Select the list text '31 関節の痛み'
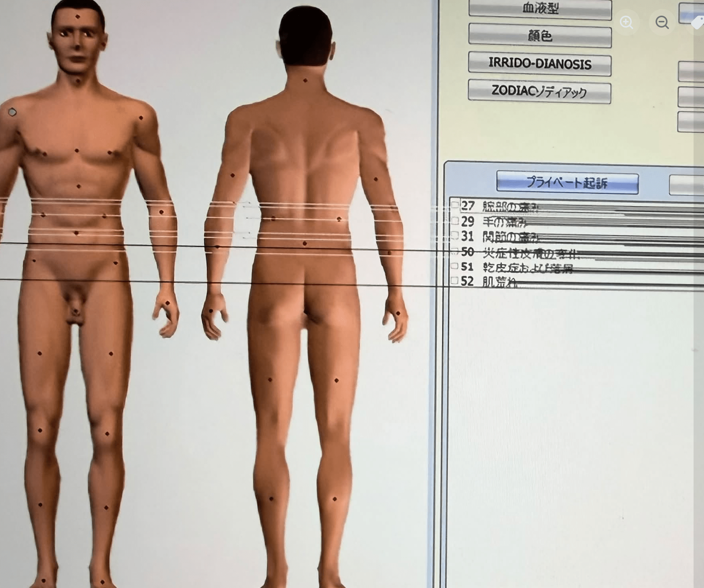Image resolution: width=704 pixels, height=588 pixels. pos(499,236)
